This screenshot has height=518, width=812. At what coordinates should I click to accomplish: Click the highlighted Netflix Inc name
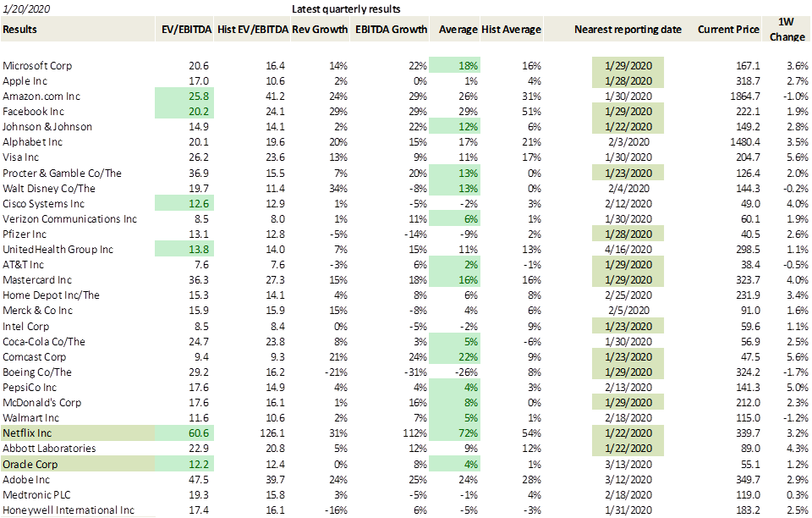[27, 433]
